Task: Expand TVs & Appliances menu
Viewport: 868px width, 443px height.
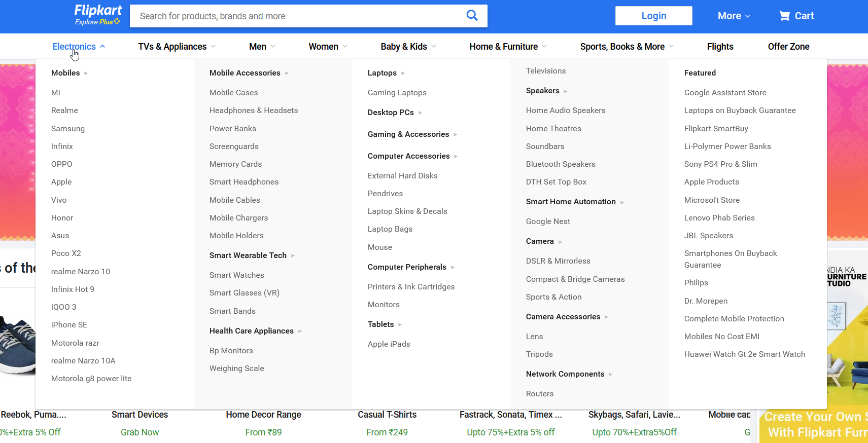Action: [x=177, y=47]
